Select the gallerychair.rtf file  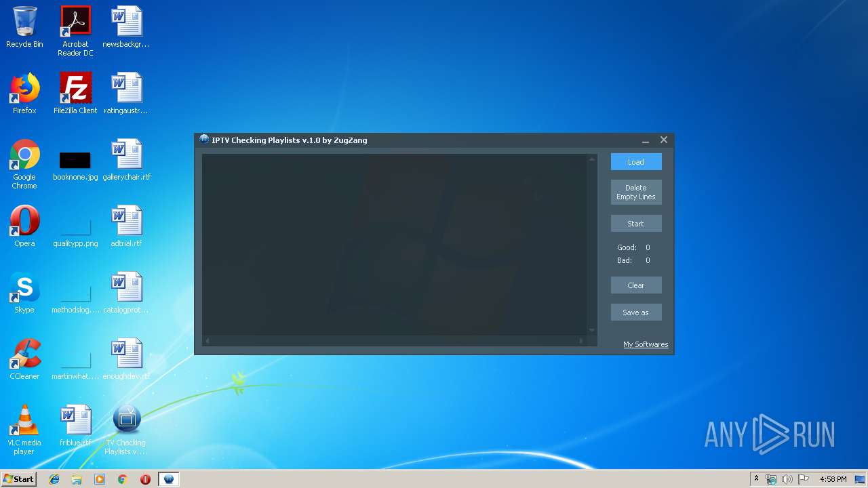pyautogui.click(x=126, y=160)
